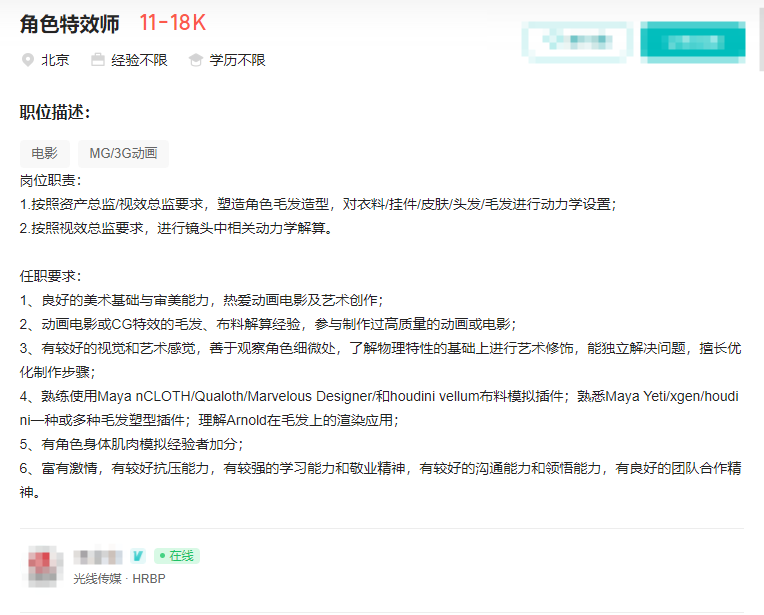The width and height of the screenshot is (764, 615).
Task: Click the verified V badge beside recruiter name
Action: click(138, 555)
